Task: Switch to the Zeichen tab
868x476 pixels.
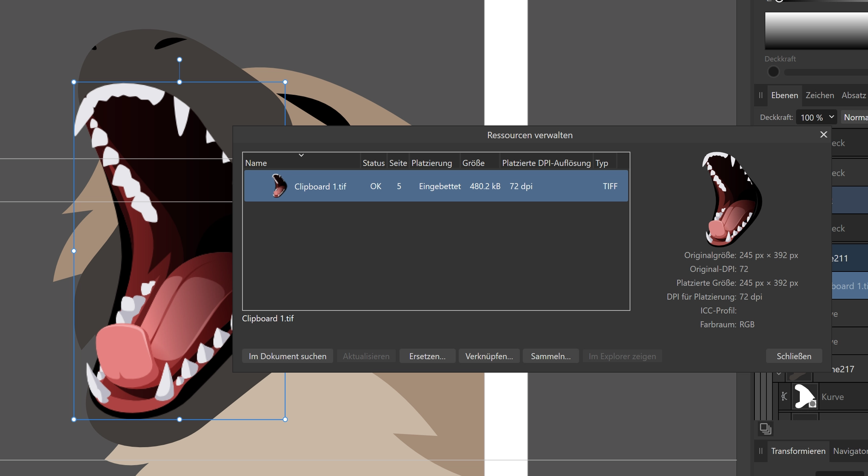Action: [819, 95]
